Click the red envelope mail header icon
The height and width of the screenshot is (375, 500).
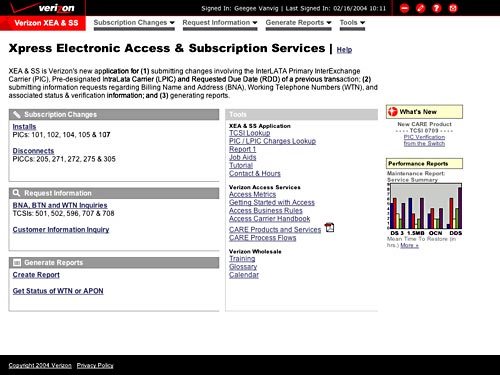[x=453, y=8]
